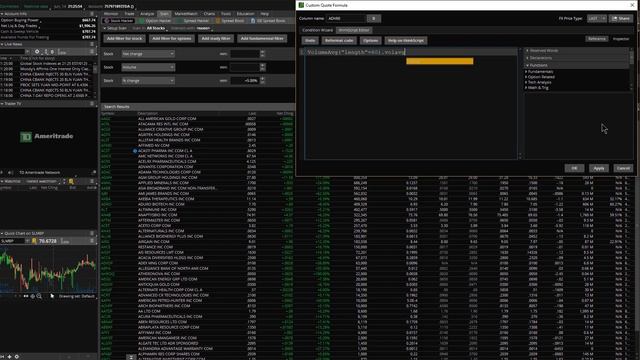Click the Quick Chart crosshair icon
640x360 pixels.
click(33, 296)
